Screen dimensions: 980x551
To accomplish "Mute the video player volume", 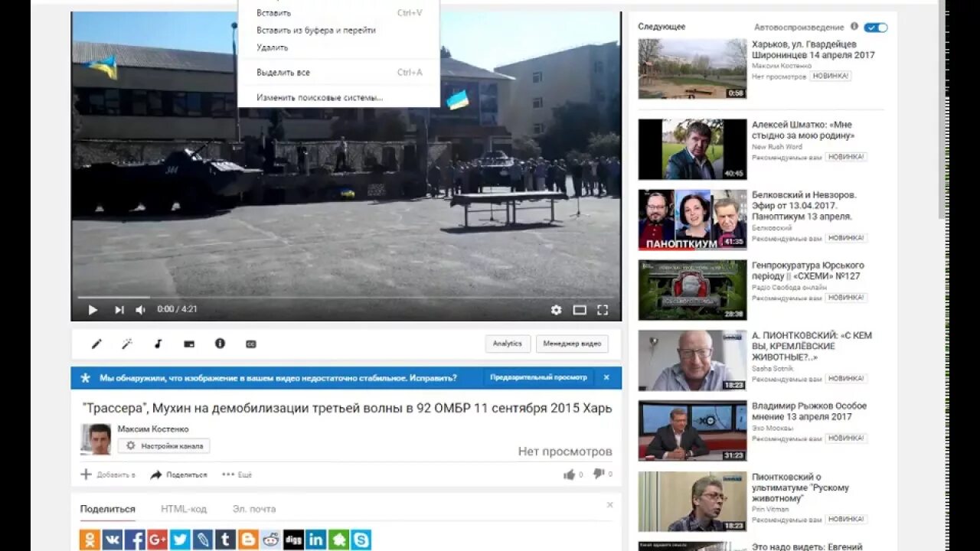I will coord(140,310).
